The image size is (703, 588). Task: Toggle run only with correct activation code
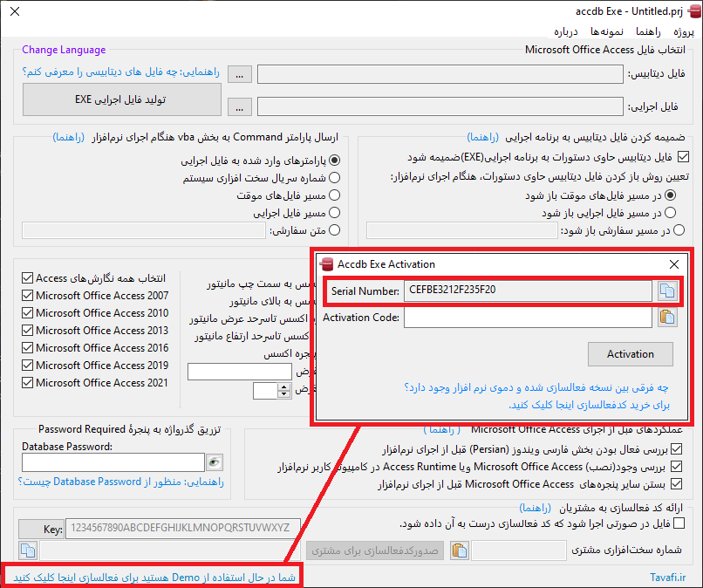(679, 523)
